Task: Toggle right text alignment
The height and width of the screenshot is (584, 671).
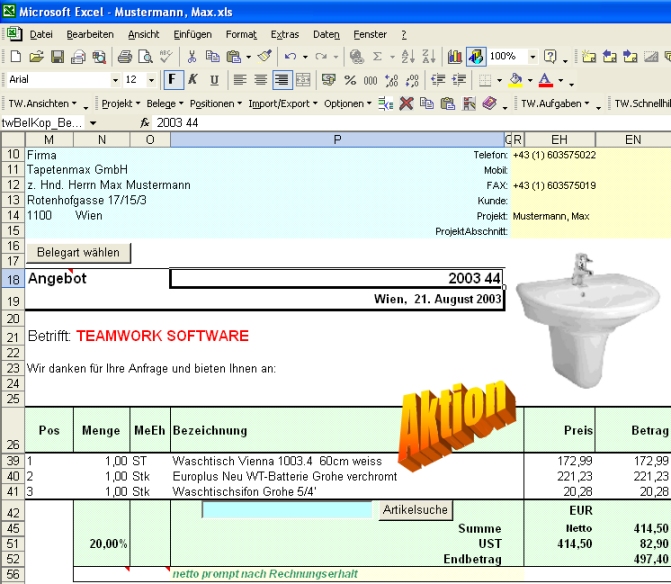Action: pyautogui.click(x=282, y=80)
